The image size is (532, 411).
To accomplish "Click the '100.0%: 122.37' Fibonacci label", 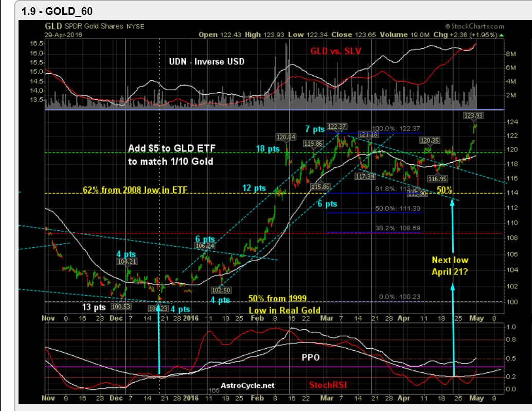I will point(396,129).
